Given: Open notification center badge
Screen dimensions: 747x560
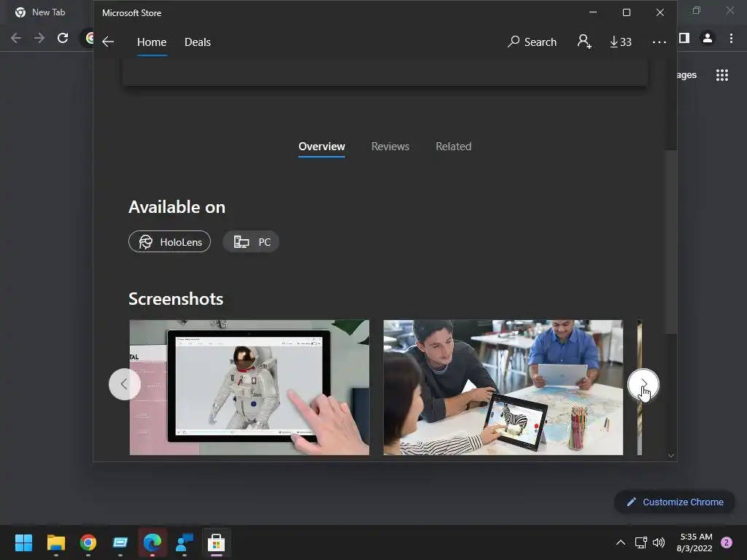Looking at the screenshot, I should 727,542.
